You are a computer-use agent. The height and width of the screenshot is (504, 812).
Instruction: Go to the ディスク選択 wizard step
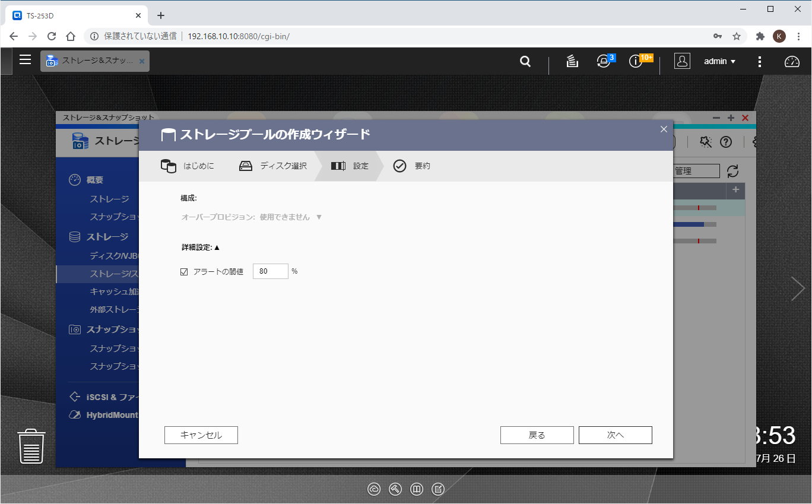coord(273,166)
